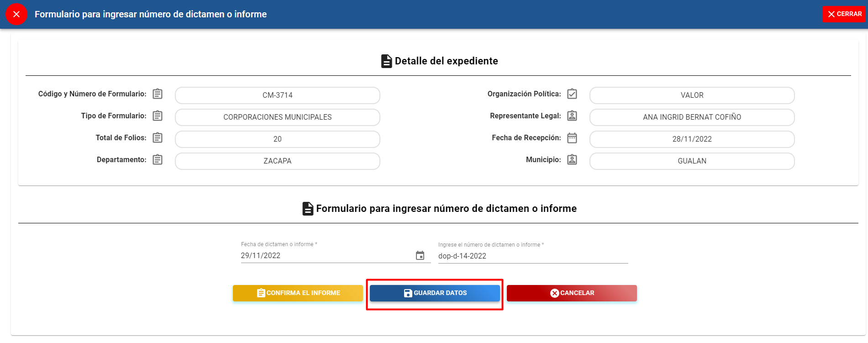Click the checkmark icon beside Organización Política
Viewport: 868px width, 343px height.
point(572,94)
